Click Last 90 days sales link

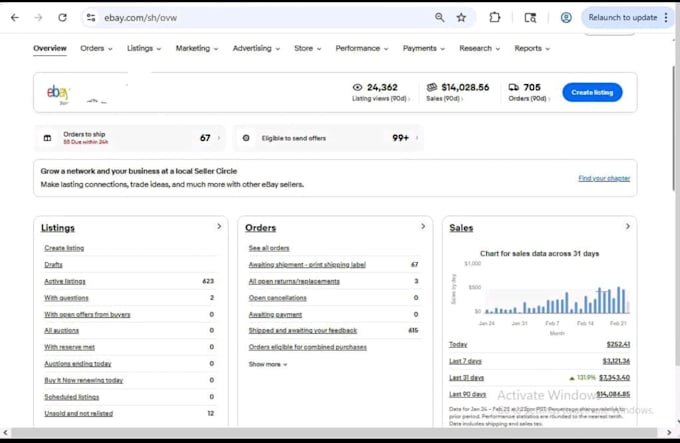(468, 394)
